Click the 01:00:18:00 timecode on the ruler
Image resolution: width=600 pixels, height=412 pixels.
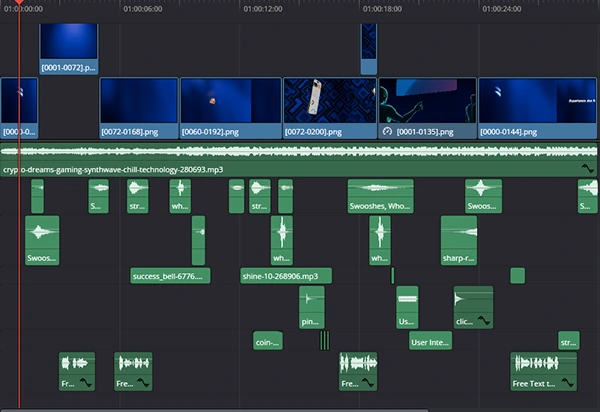tap(382, 9)
